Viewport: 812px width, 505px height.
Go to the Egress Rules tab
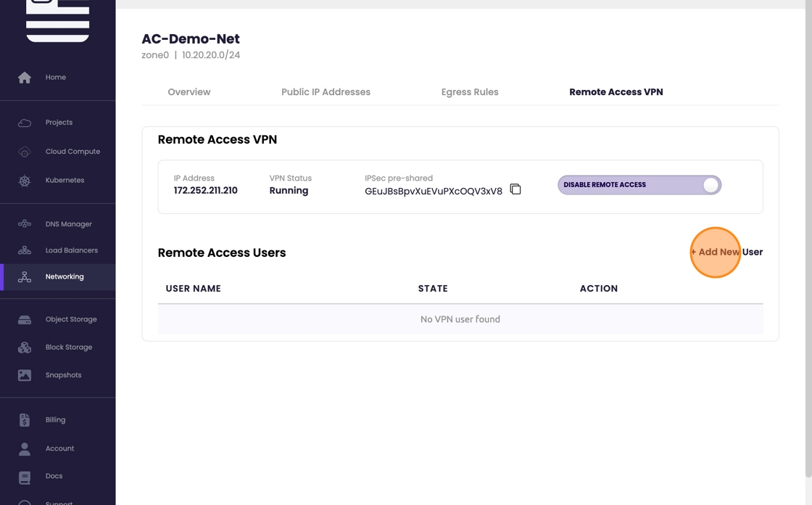tap(470, 92)
